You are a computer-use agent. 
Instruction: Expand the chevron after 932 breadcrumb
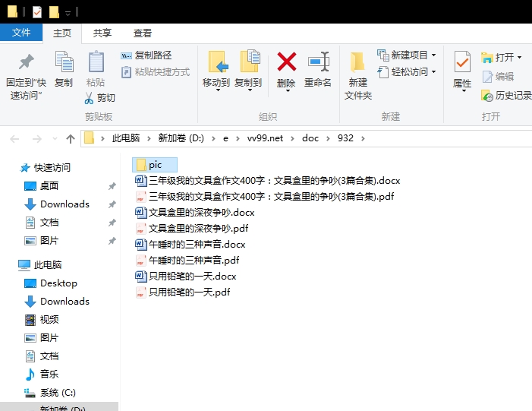tap(363, 138)
